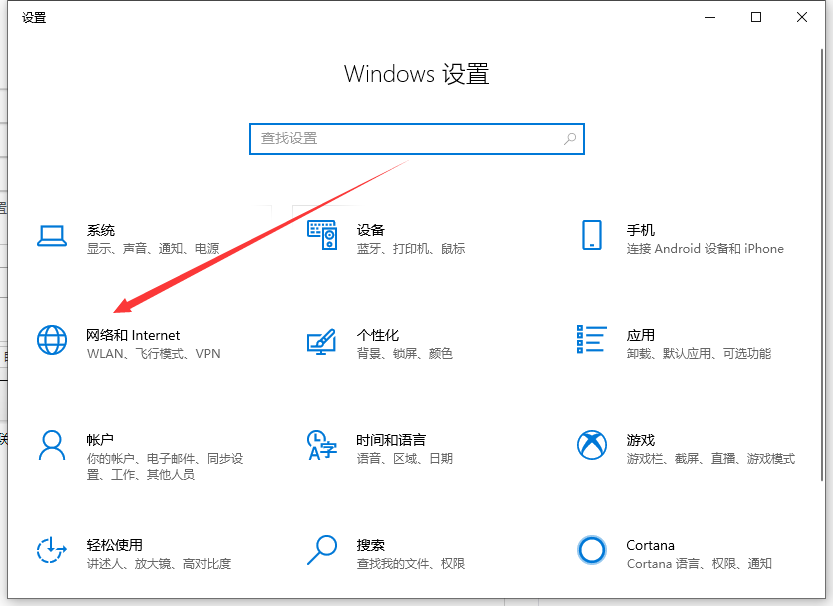Click the Windows 设置 page heading
833x606 pixels.
[x=416, y=74]
